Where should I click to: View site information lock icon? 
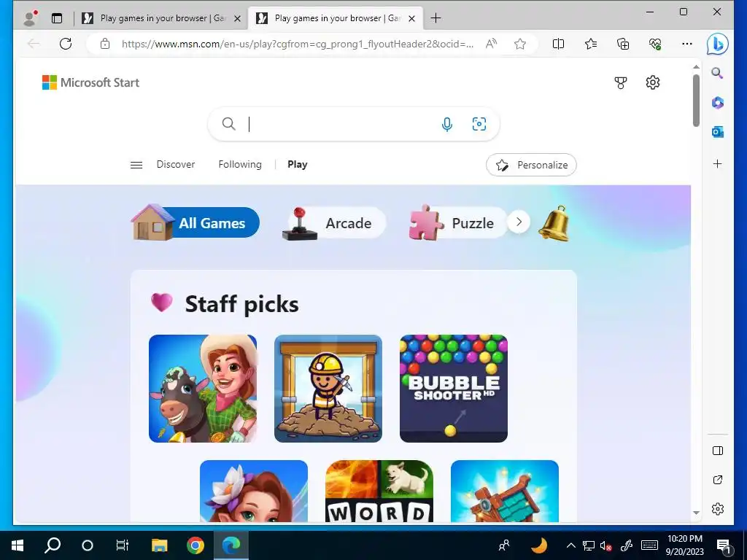pyautogui.click(x=105, y=44)
